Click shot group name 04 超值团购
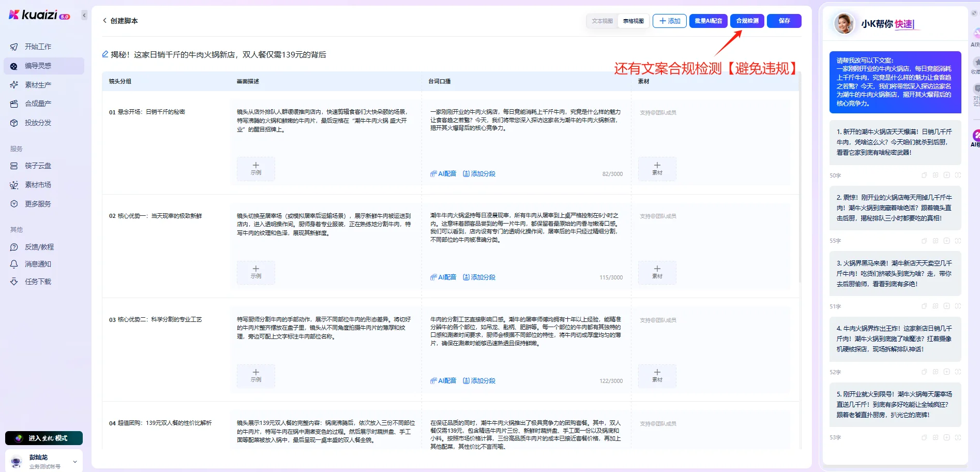 click(160, 423)
